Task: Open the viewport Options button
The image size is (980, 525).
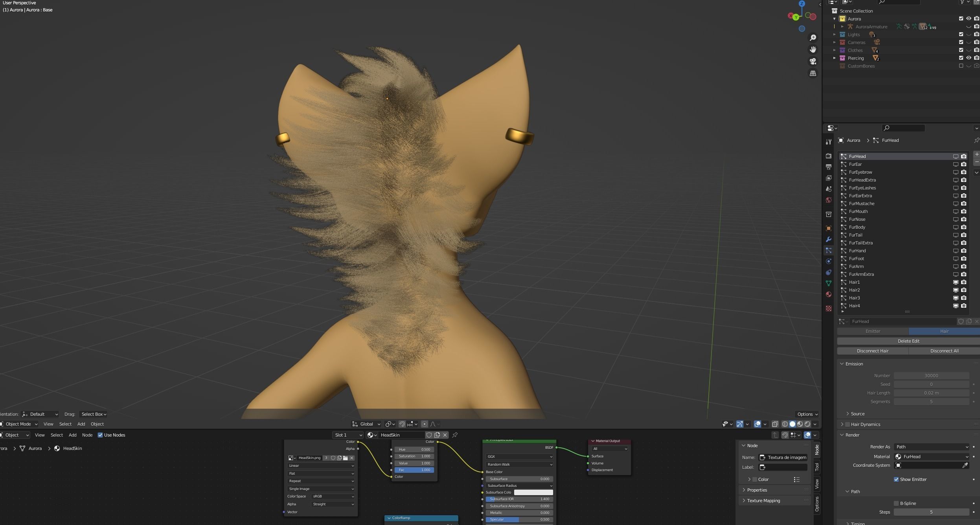Action: coord(807,414)
